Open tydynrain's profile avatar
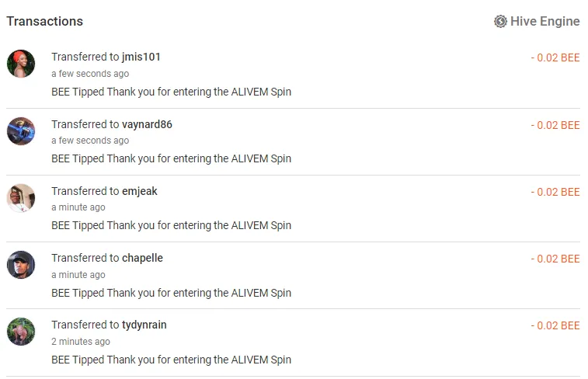 click(21, 332)
